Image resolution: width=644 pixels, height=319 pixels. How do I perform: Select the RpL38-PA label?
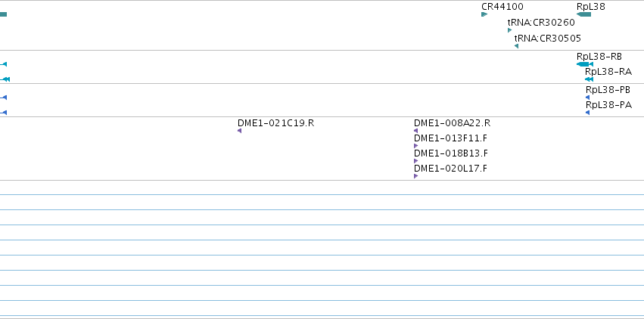[x=608, y=105]
